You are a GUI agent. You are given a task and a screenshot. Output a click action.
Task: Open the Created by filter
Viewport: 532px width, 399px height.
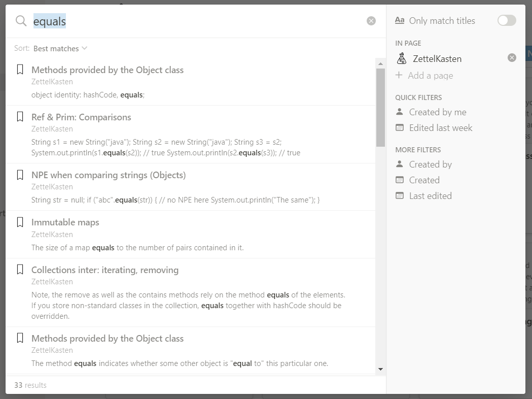(x=430, y=164)
